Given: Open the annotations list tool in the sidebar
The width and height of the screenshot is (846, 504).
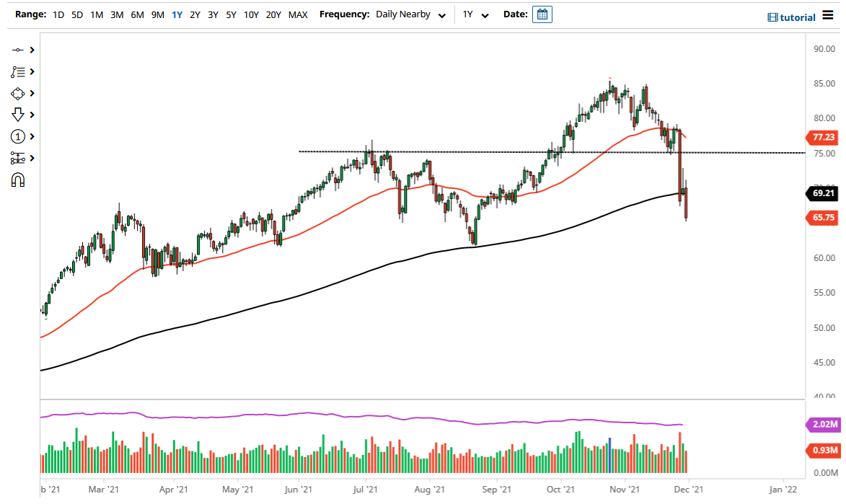Looking at the screenshot, I should click(x=19, y=71).
